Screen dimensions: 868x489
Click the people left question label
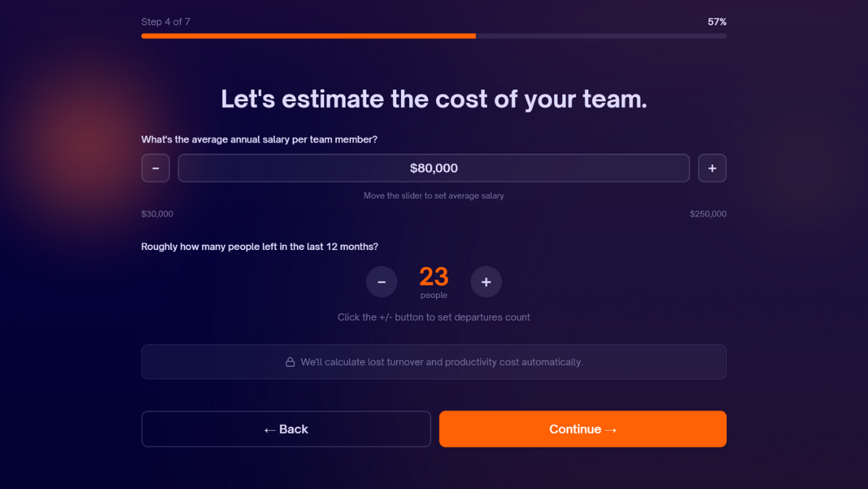click(x=259, y=246)
